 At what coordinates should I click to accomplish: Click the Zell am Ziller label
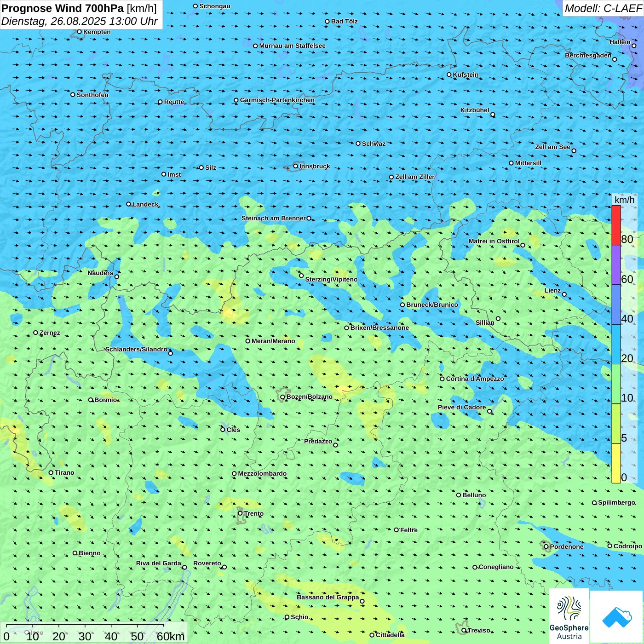pos(415,177)
